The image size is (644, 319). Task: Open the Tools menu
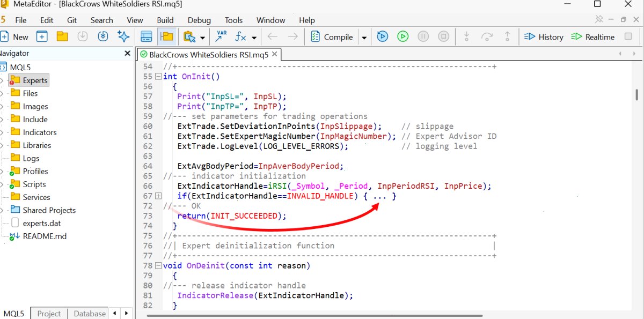[x=233, y=20]
